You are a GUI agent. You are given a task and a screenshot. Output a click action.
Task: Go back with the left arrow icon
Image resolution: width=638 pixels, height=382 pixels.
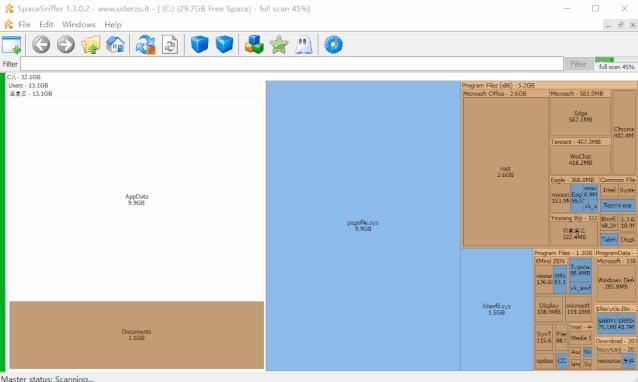[x=41, y=44]
